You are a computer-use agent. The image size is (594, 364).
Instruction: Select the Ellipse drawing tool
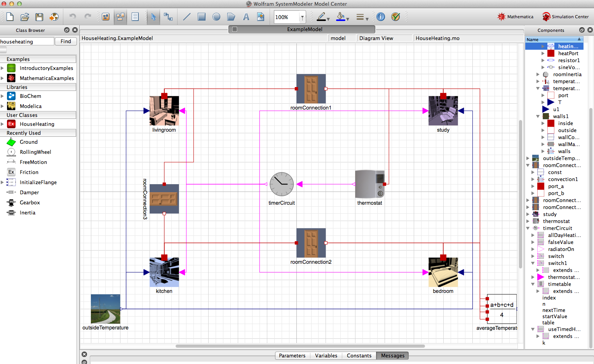click(x=216, y=17)
